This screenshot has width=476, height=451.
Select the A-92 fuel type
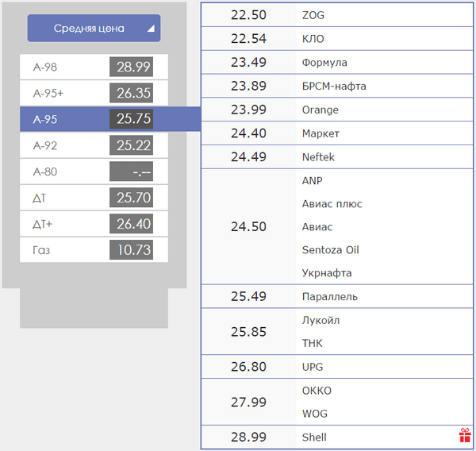pyautogui.click(x=94, y=146)
